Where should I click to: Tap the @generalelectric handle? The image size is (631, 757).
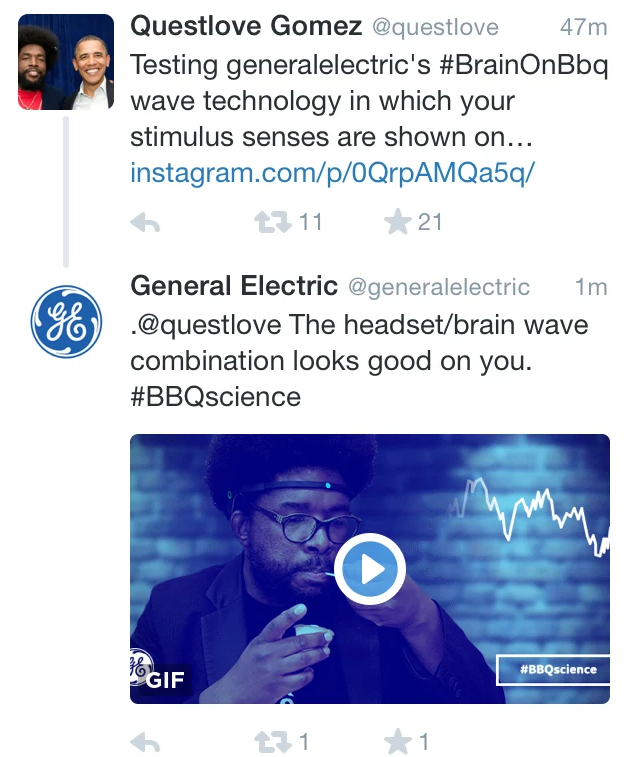click(x=438, y=287)
